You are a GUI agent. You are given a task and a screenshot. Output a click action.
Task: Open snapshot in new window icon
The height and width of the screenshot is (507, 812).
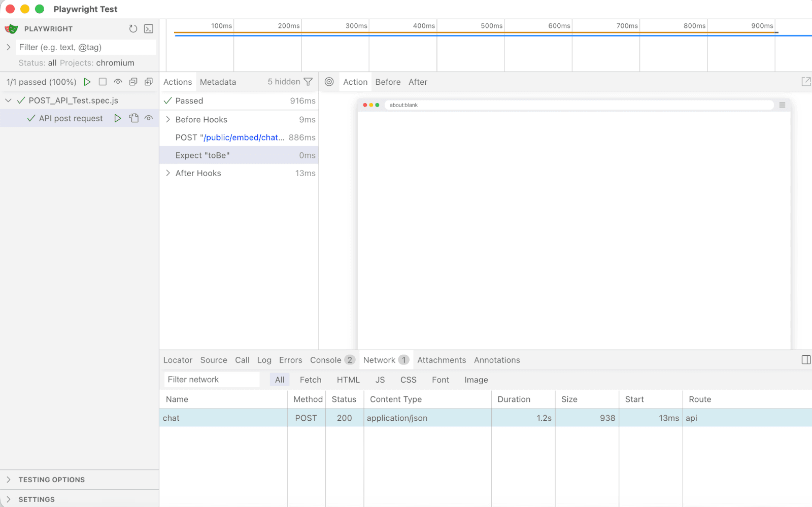point(805,82)
